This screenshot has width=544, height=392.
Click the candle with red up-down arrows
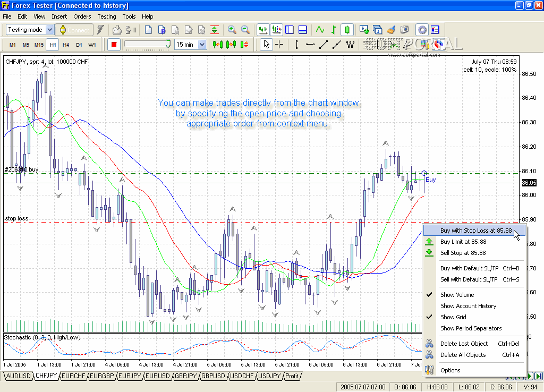(x=244, y=45)
